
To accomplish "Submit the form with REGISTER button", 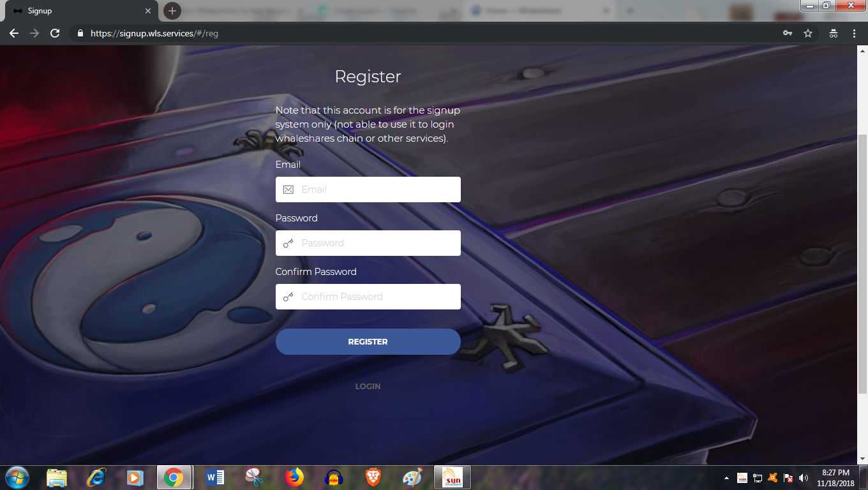I will pos(368,342).
